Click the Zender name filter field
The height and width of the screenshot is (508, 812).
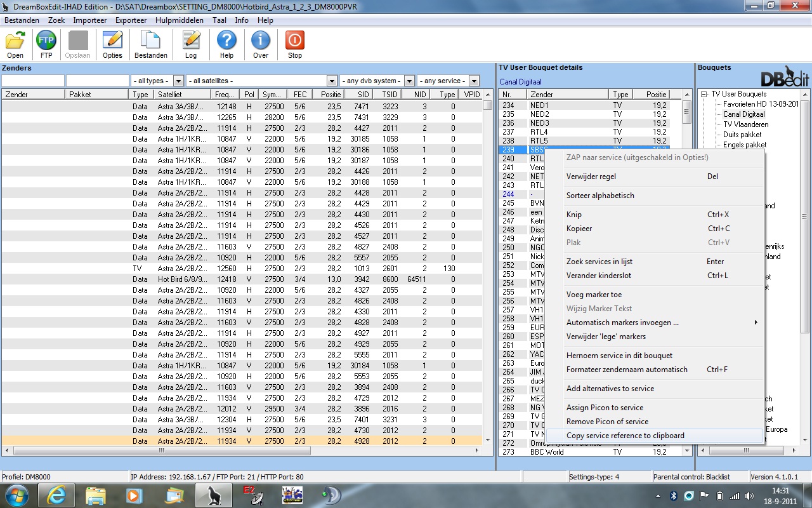33,81
